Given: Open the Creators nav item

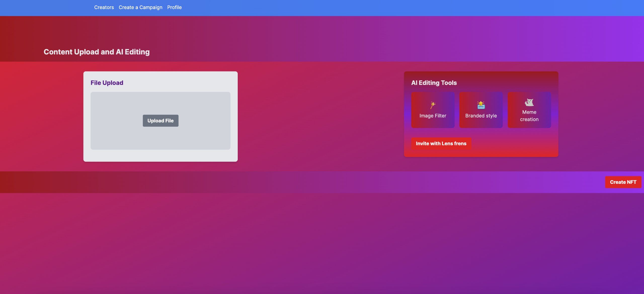Looking at the screenshot, I should point(104,8).
